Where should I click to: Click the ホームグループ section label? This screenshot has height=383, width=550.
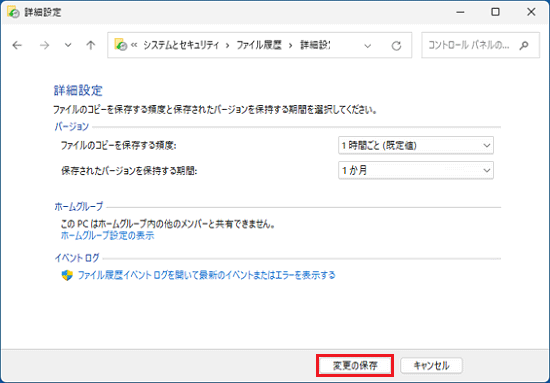pos(79,207)
